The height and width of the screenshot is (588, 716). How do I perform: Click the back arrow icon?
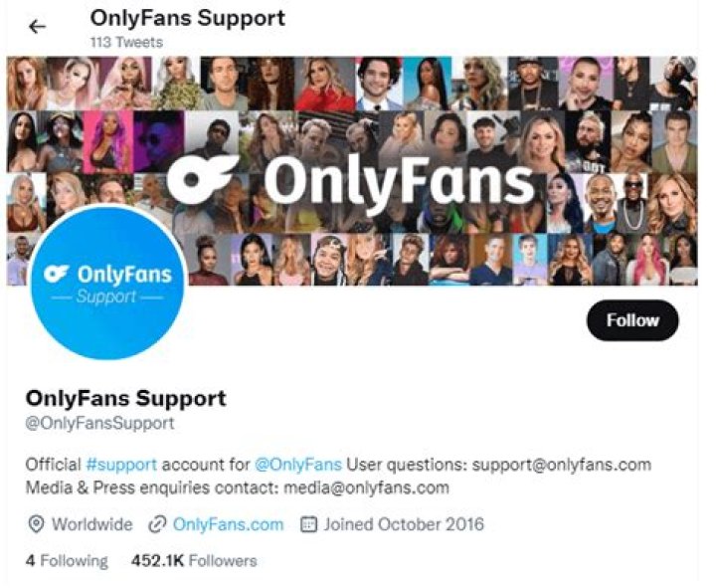coord(38,27)
